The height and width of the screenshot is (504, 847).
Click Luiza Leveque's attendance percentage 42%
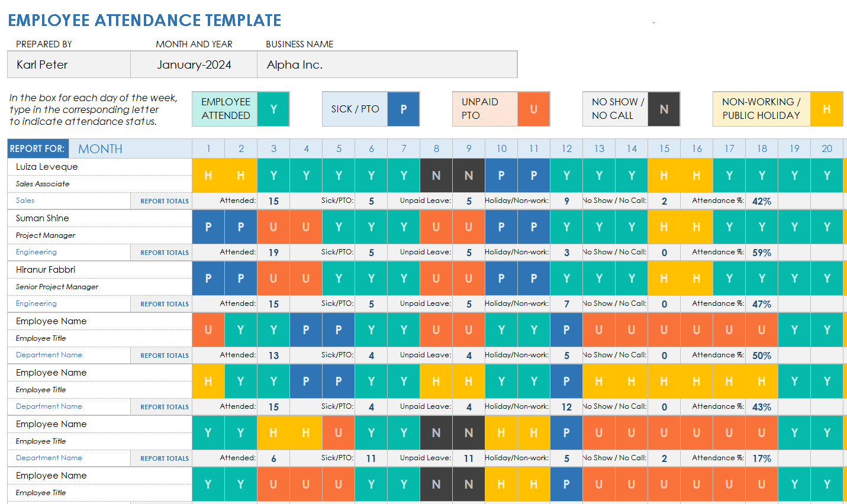762,201
